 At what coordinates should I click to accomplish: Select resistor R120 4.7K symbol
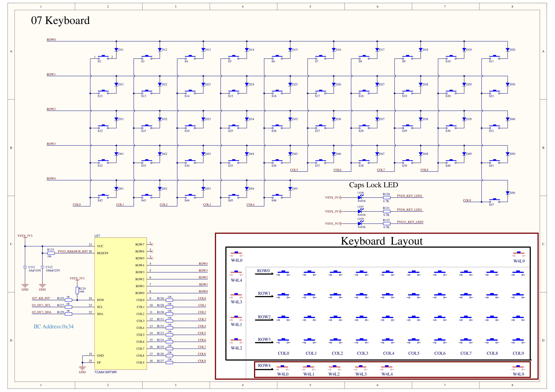[x=387, y=197]
